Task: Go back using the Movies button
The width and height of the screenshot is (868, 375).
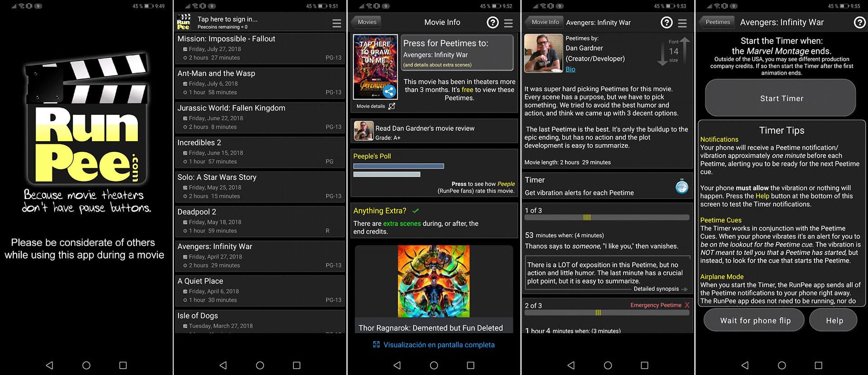Action: click(x=367, y=22)
